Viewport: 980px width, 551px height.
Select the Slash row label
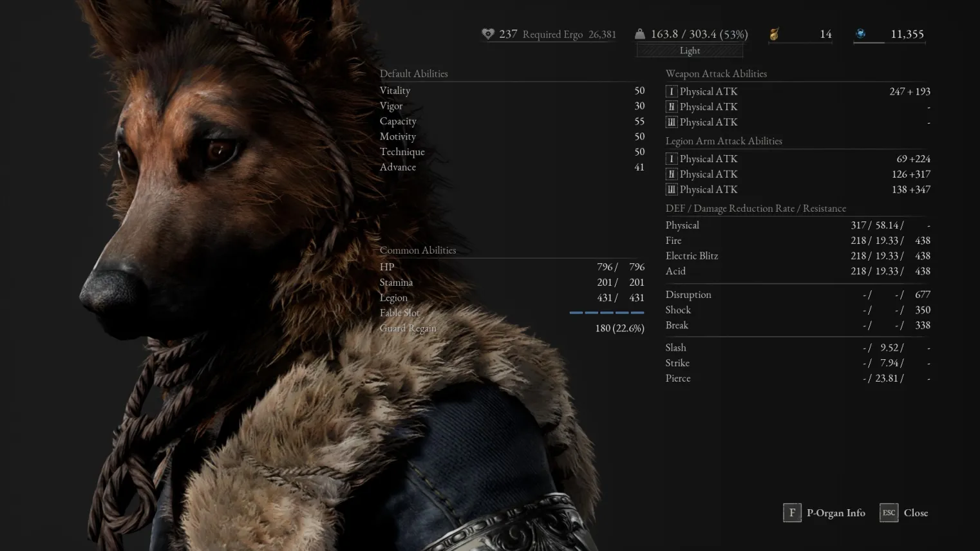point(675,348)
